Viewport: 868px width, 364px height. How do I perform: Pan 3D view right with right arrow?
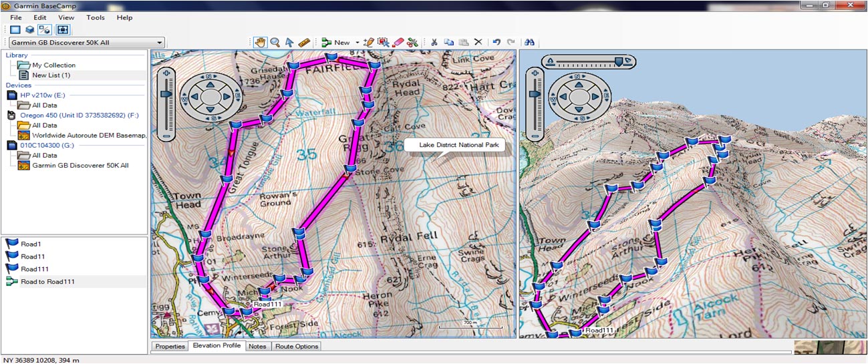click(596, 98)
